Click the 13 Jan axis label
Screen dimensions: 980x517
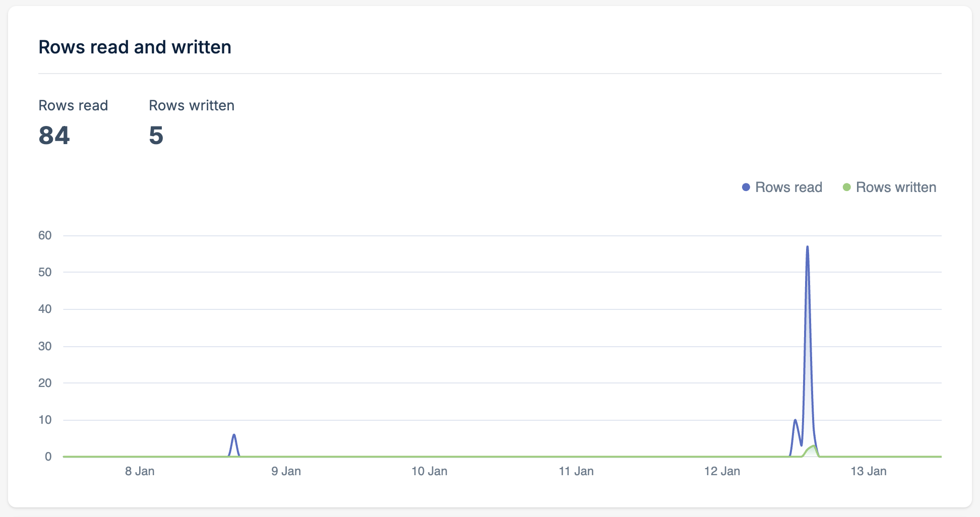tap(869, 471)
